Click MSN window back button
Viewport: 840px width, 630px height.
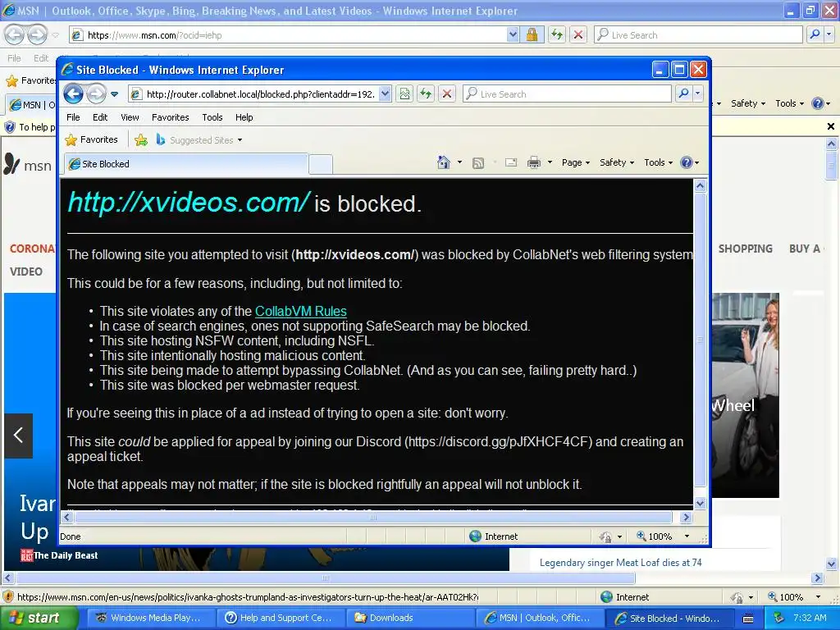15,34
